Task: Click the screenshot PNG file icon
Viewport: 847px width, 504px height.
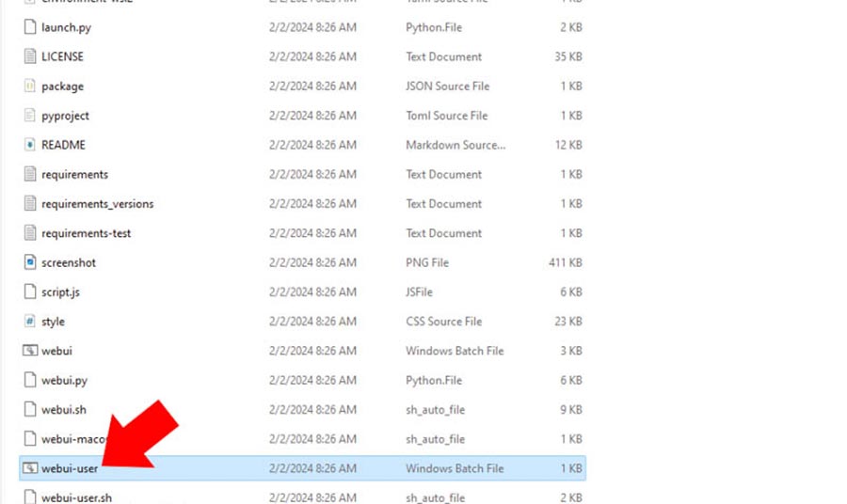Action: (x=30, y=262)
